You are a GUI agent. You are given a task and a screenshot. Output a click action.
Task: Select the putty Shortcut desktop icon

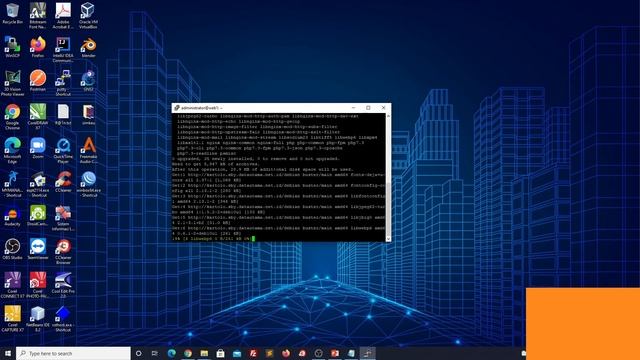63,83
